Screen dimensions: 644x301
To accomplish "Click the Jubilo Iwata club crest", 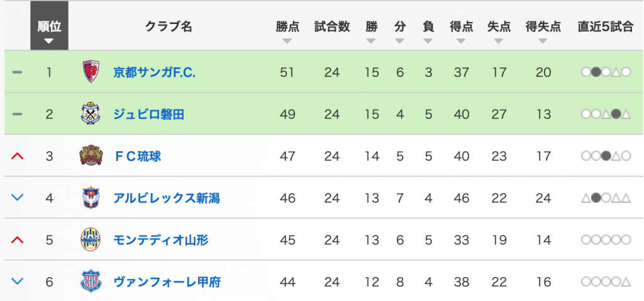I will point(91,114).
